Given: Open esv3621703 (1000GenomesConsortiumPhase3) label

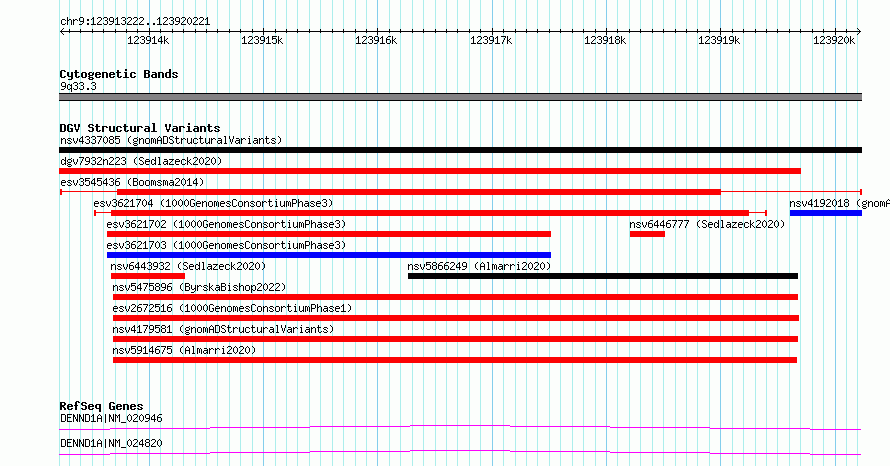Looking at the screenshot, I should (226, 245).
